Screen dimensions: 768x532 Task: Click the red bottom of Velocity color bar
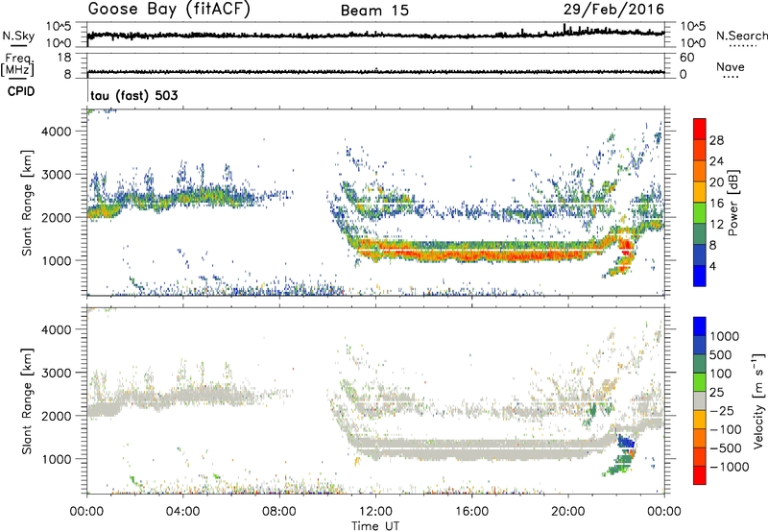click(x=700, y=475)
